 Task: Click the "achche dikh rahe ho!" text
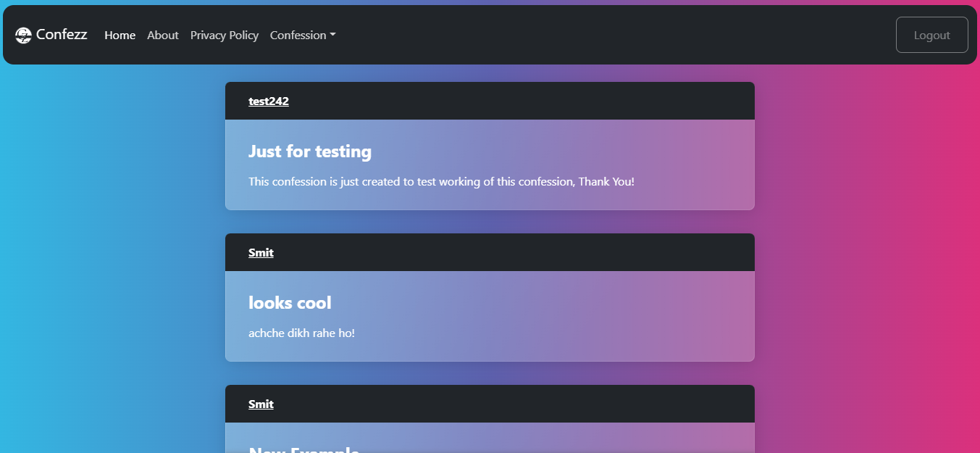(301, 333)
